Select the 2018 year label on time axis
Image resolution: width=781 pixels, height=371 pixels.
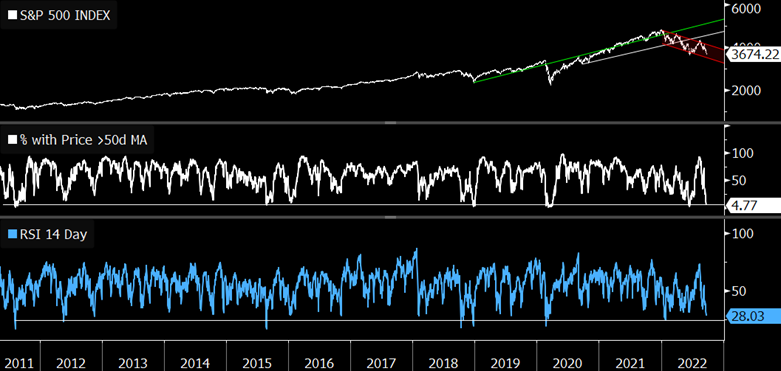pyautogui.click(x=443, y=363)
